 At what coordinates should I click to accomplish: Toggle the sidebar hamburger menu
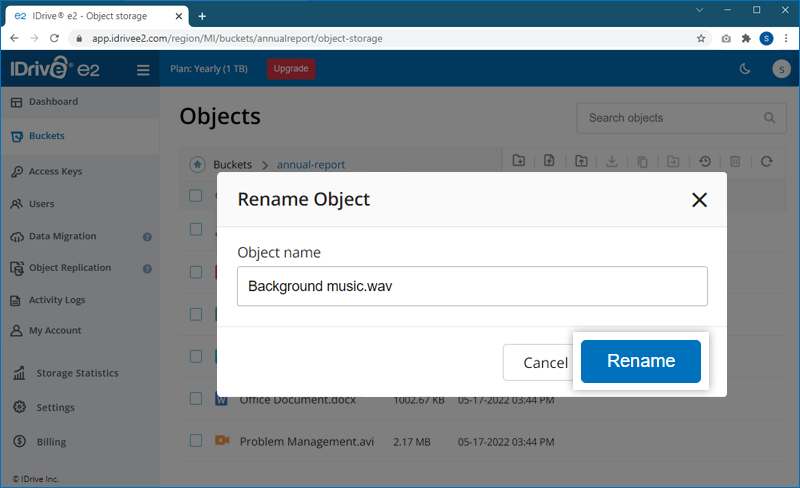pyautogui.click(x=143, y=70)
